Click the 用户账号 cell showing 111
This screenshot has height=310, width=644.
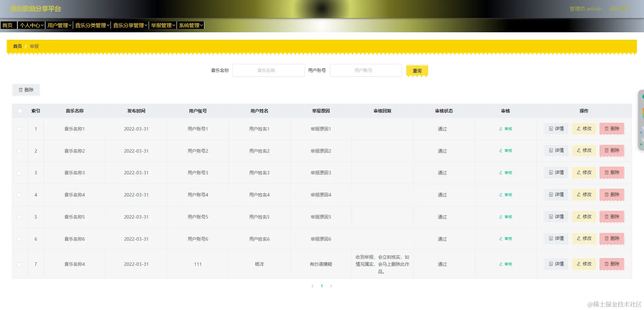198,264
